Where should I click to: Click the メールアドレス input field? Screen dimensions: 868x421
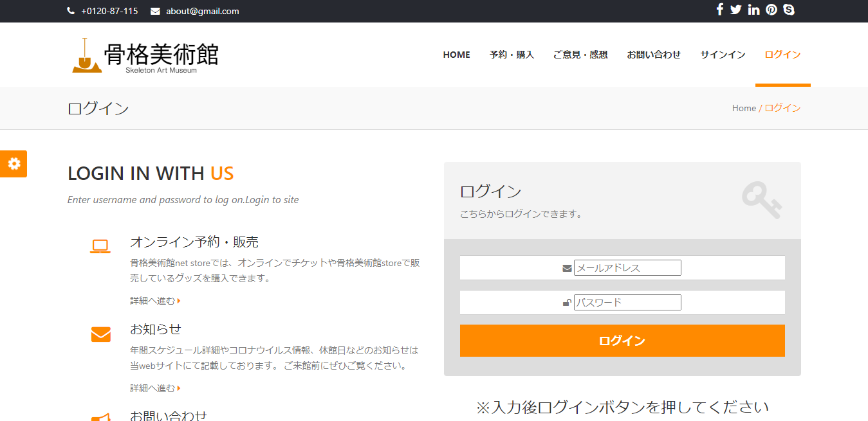click(x=627, y=267)
